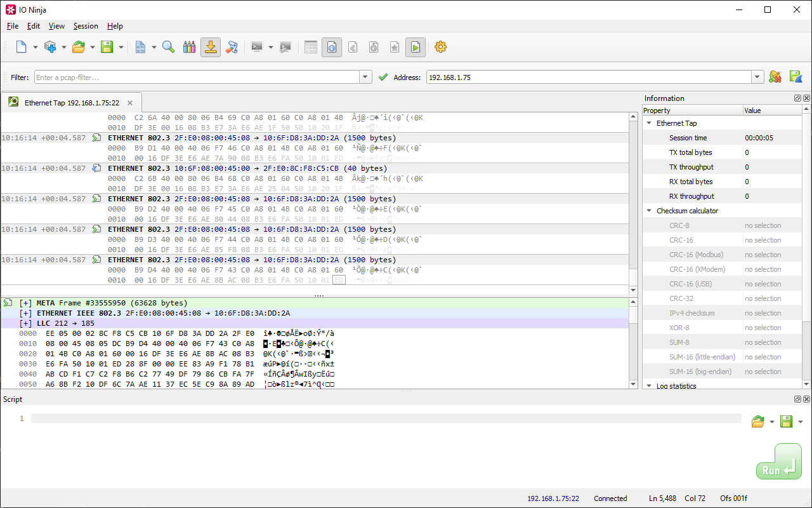812x508 pixels.
Task: Open the File menu
Action: (13, 26)
